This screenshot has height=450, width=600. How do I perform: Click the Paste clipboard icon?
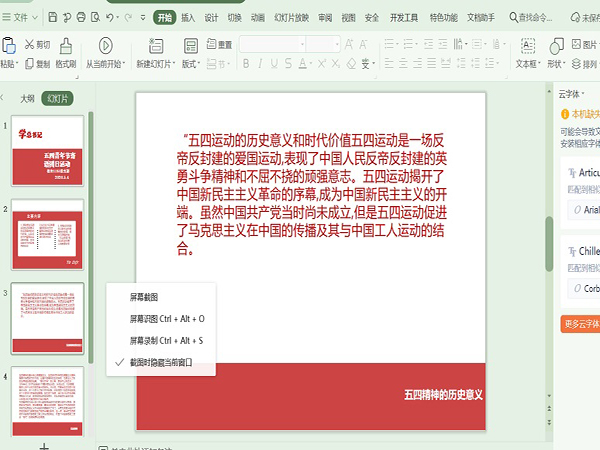point(9,46)
